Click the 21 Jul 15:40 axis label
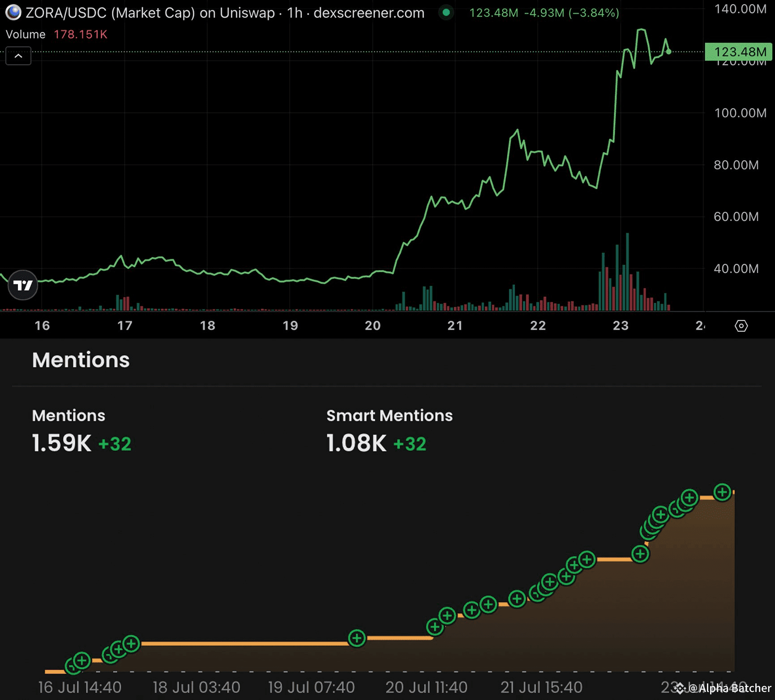The width and height of the screenshot is (775, 700). [x=541, y=687]
